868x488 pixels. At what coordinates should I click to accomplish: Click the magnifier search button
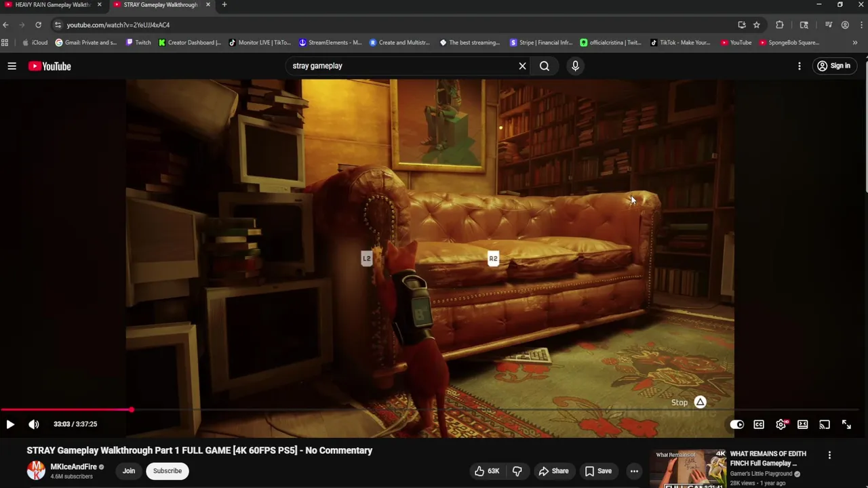point(545,66)
